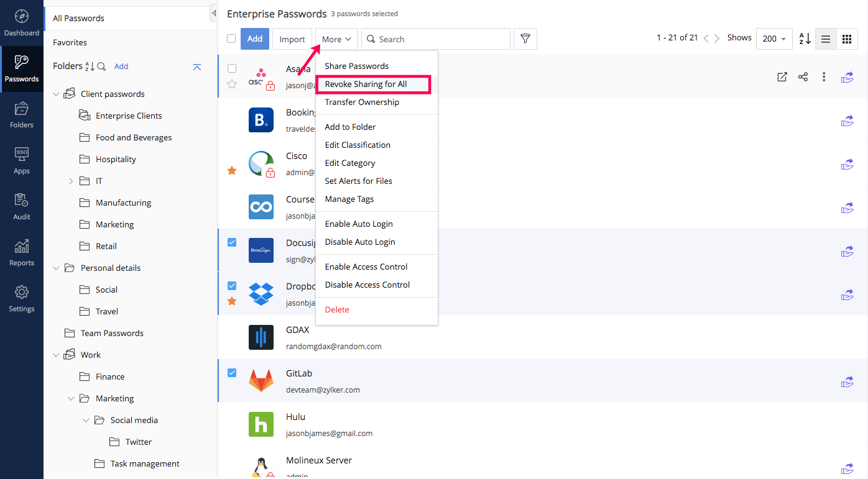Expand the IT folder
The height and width of the screenshot is (479, 868).
point(71,181)
